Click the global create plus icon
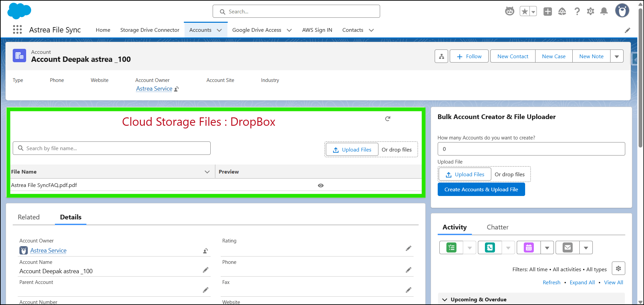644x305 pixels. (548, 12)
